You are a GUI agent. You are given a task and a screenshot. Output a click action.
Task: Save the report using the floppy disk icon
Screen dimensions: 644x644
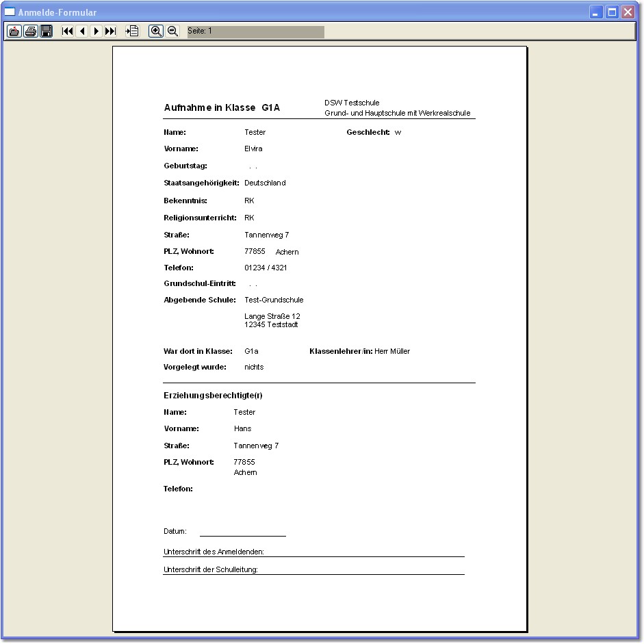(x=46, y=31)
